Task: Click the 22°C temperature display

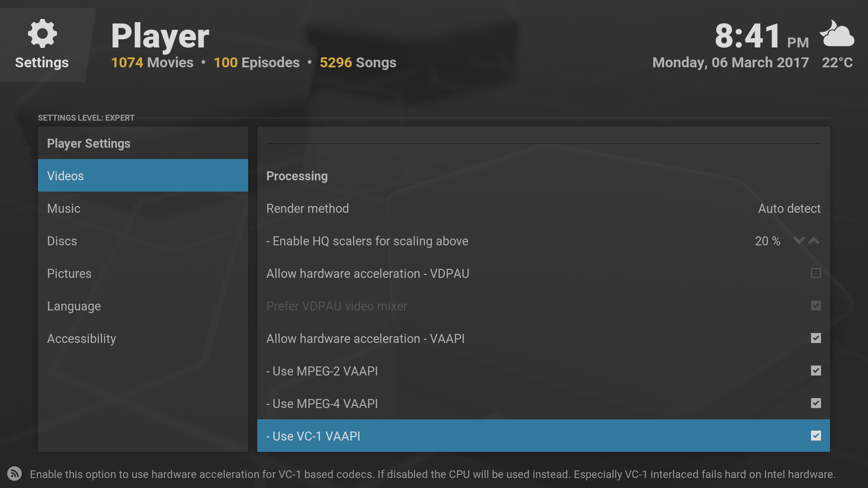Action: pyautogui.click(x=837, y=62)
